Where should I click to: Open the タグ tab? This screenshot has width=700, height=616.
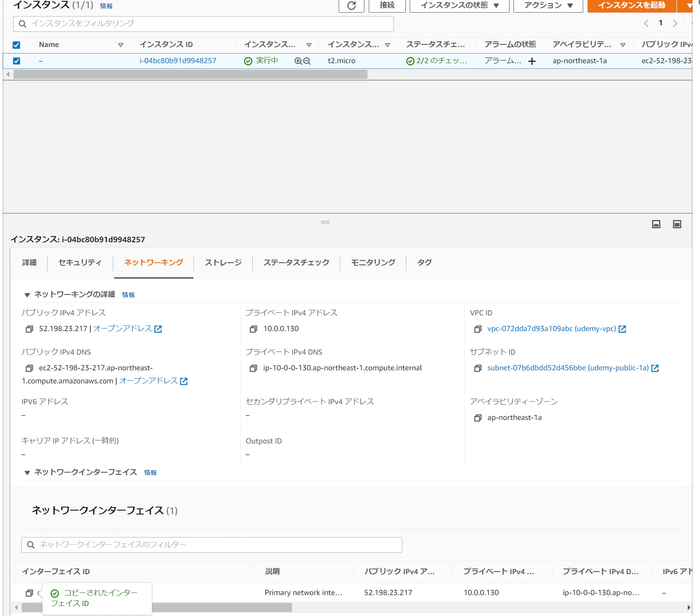pyautogui.click(x=424, y=262)
